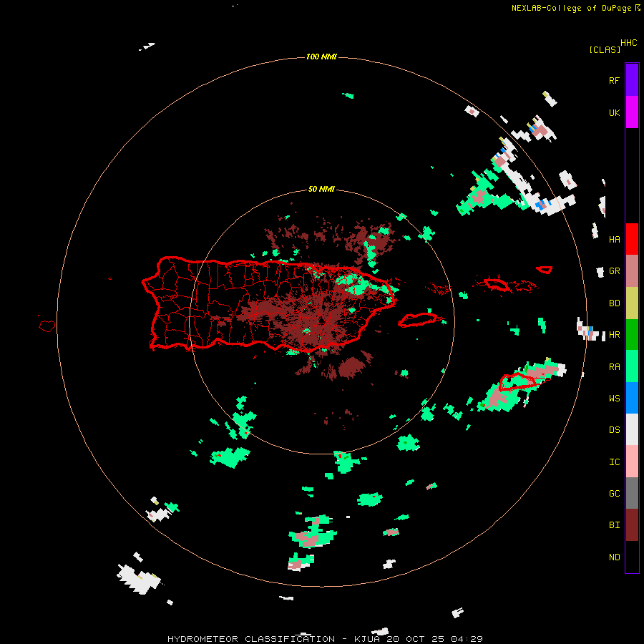Click the HR dark green legend swatch

point(632,335)
